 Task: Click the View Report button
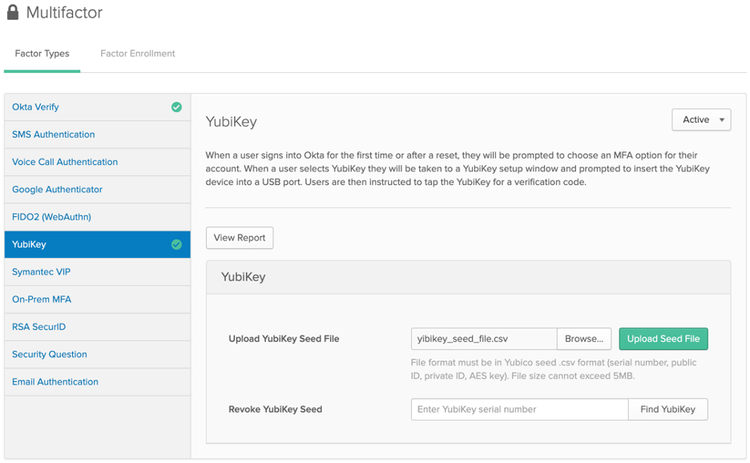tap(239, 238)
